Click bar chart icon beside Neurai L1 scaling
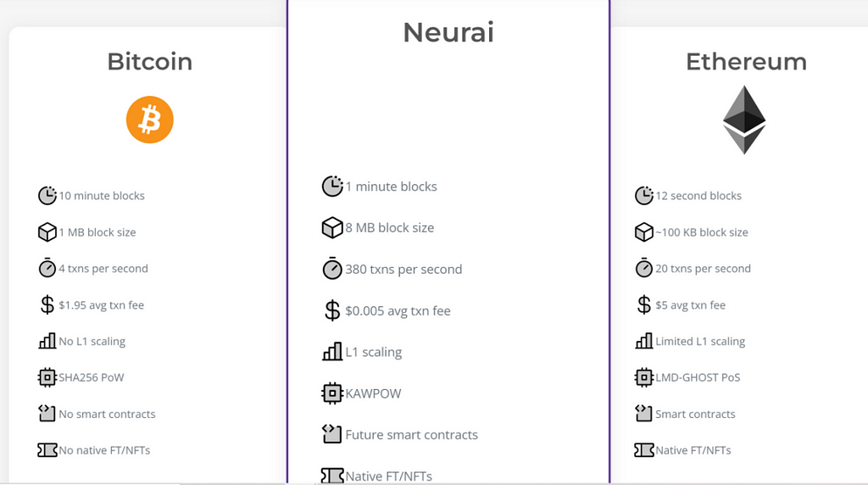Screen dimensions: 868x485 (x=332, y=352)
